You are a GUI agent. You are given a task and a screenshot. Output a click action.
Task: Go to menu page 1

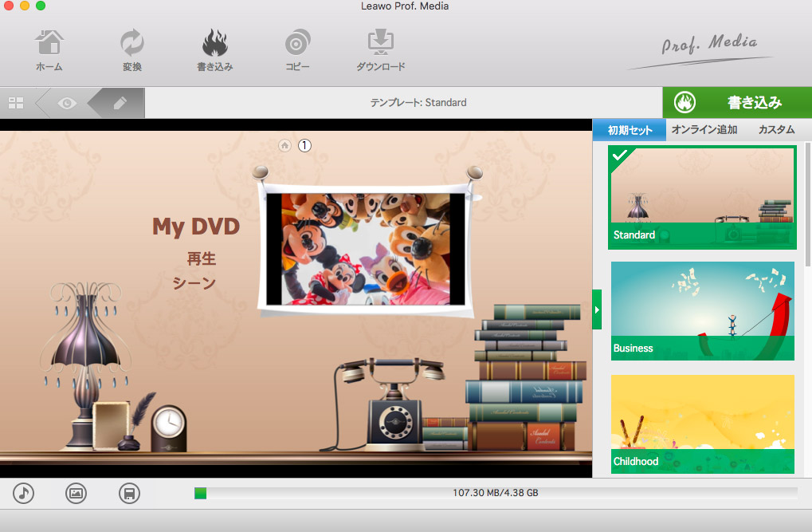304,146
